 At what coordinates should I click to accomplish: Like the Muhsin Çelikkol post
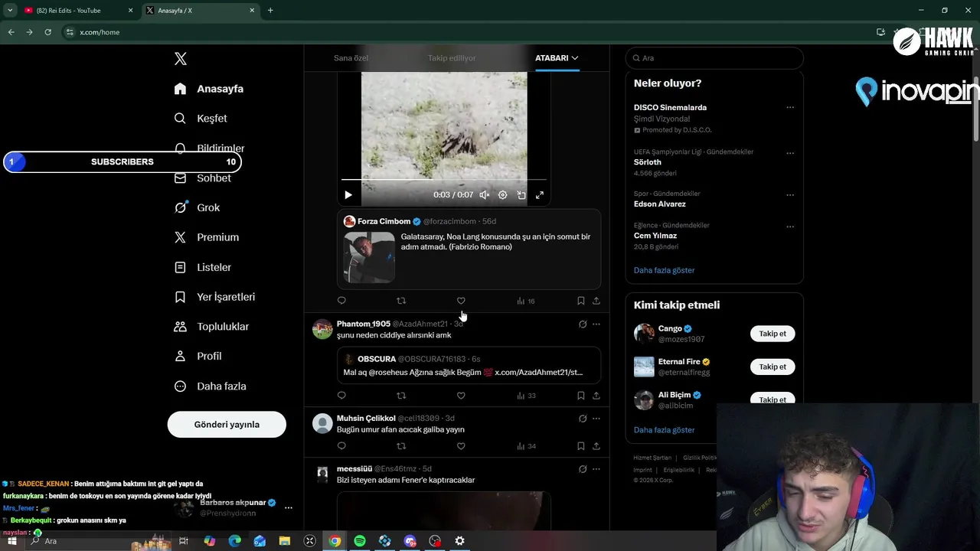click(461, 446)
